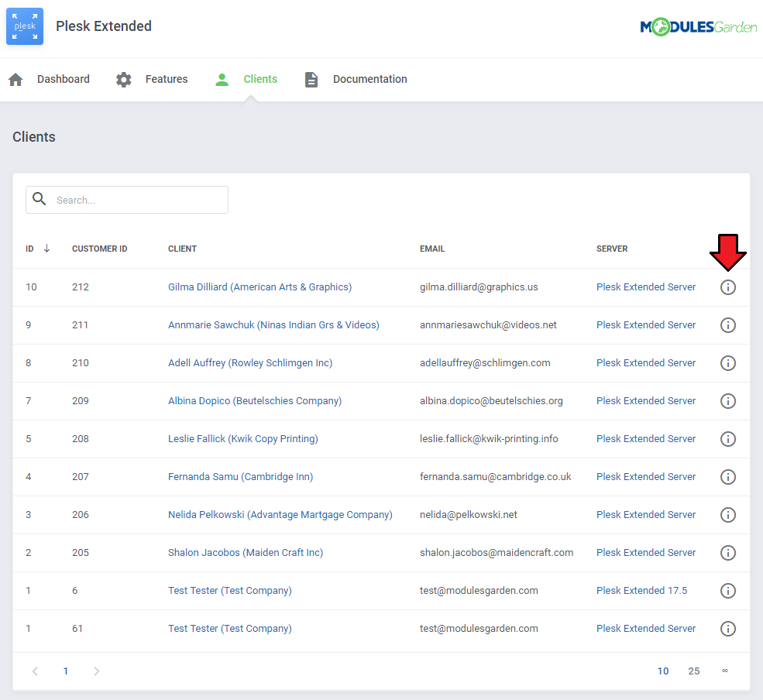Open Test Tester client with customer ID 61
Screen dimensions: 763x700
pos(230,629)
